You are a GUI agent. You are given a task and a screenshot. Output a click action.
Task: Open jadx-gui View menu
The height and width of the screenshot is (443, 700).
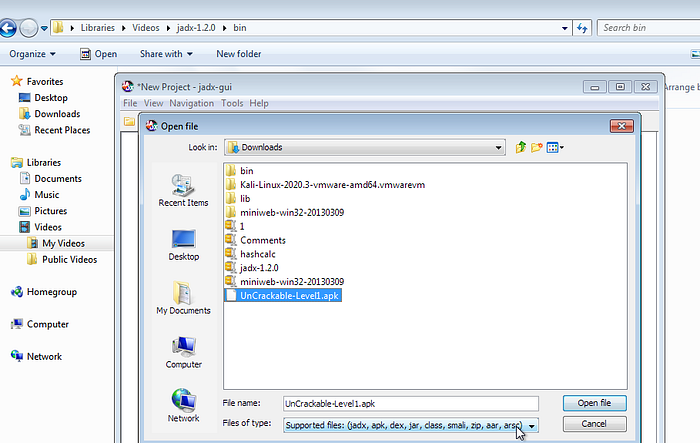tap(153, 103)
